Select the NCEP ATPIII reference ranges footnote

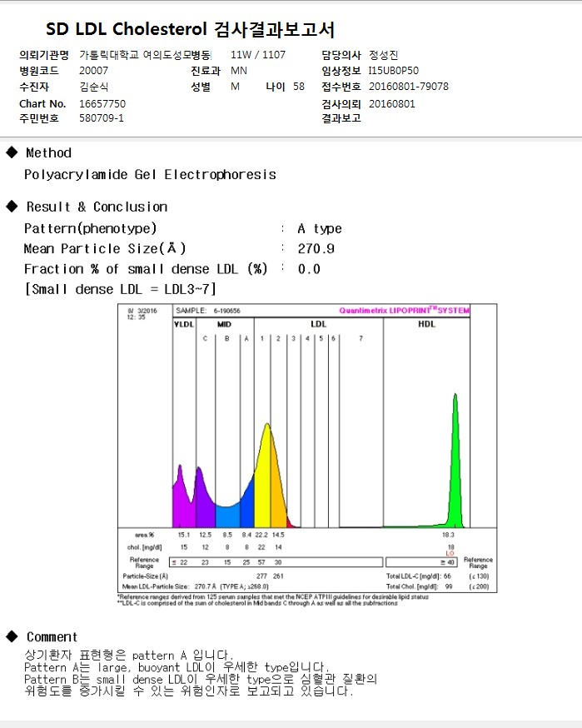coord(273,597)
